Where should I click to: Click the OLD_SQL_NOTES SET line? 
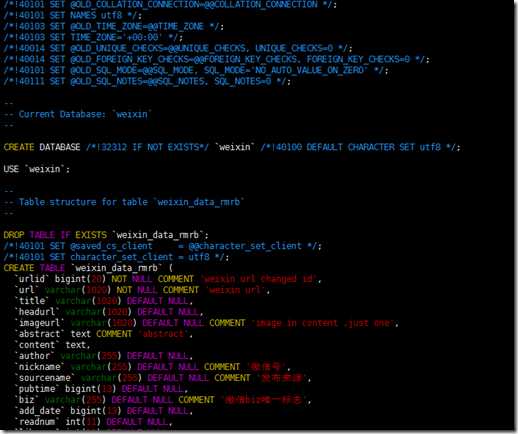(x=147, y=81)
